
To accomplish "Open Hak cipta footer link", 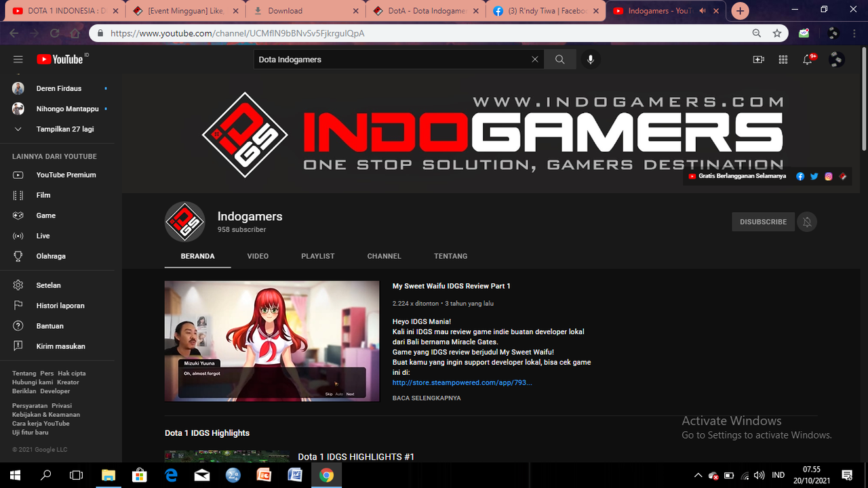I will click(x=72, y=373).
